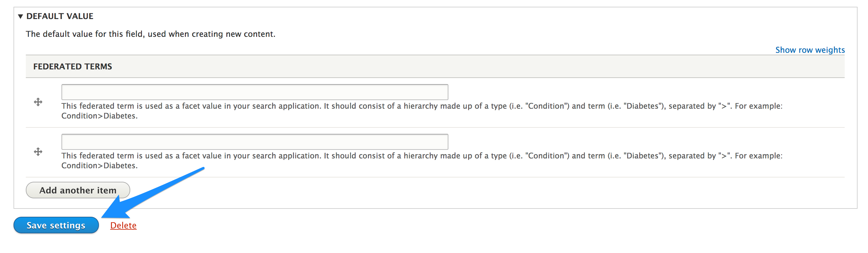Click the first 'Condition>Diabetes.' example text
Viewport: 868px width, 253px height.
(x=100, y=116)
